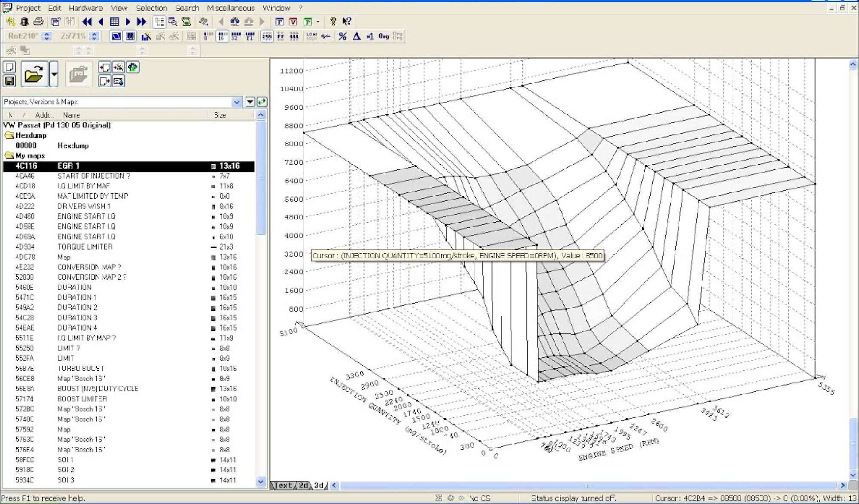Toggle the 16-bit number format button
Viewport: 859px width, 504px height.
click(222, 36)
